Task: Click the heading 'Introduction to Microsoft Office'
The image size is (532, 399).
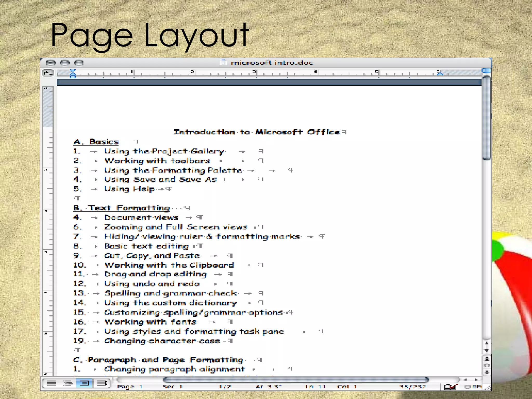Action: pos(257,132)
